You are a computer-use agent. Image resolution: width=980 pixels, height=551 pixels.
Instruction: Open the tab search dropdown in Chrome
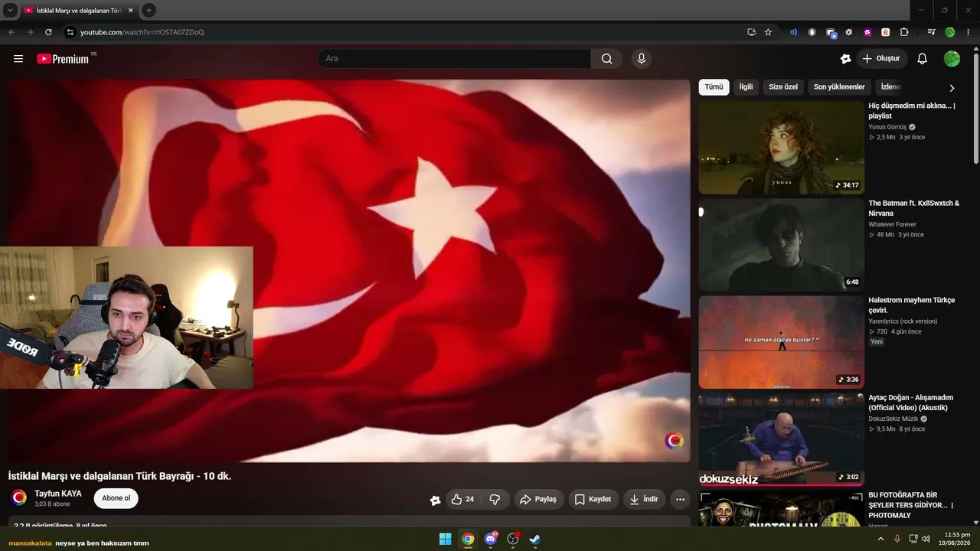click(10, 10)
